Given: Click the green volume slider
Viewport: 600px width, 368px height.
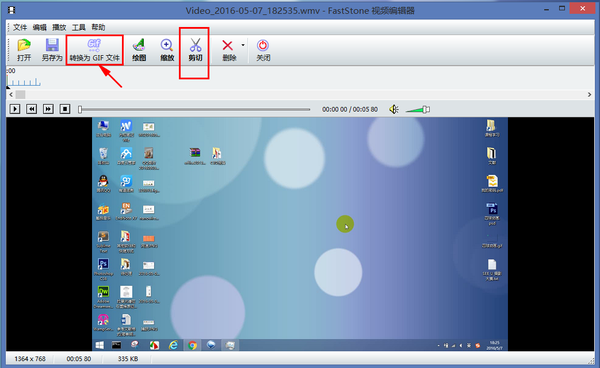Looking at the screenshot, I should point(417,110).
